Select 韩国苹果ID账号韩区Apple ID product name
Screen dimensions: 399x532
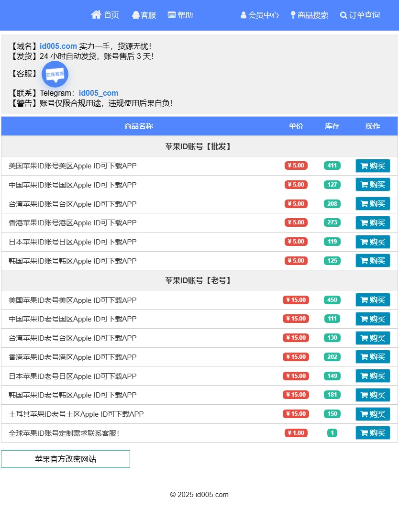point(72,261)
